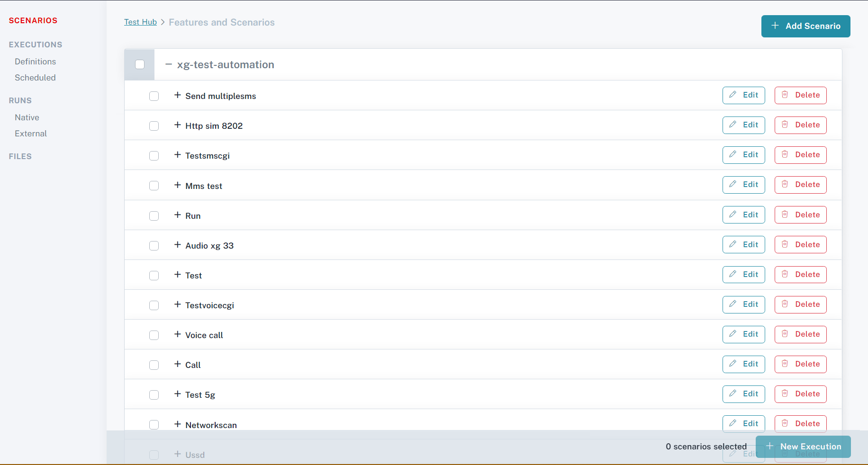868x465 pixels.
Task: Expand the Networkscan scenario details
Action: pyautogui.click(x=178, y=424)
